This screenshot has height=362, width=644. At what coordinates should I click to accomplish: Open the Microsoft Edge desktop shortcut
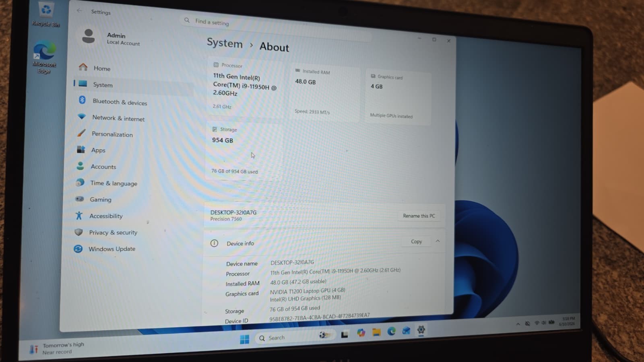pos(44,57)
